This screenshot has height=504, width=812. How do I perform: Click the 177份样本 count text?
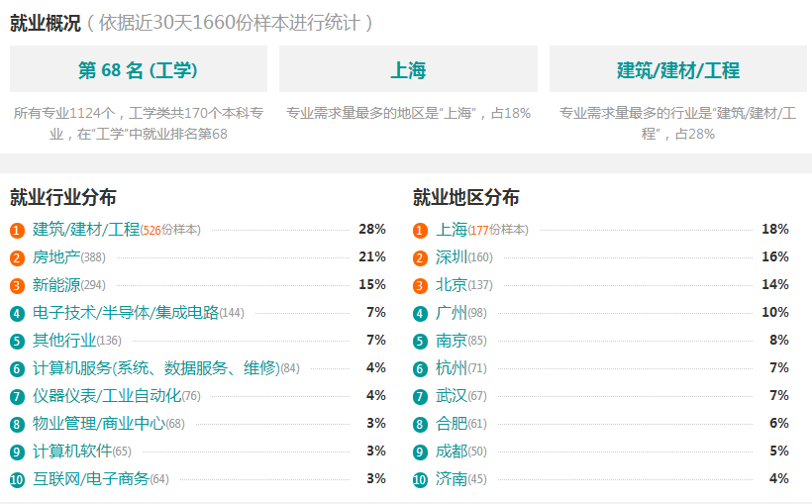coord(498,230)
